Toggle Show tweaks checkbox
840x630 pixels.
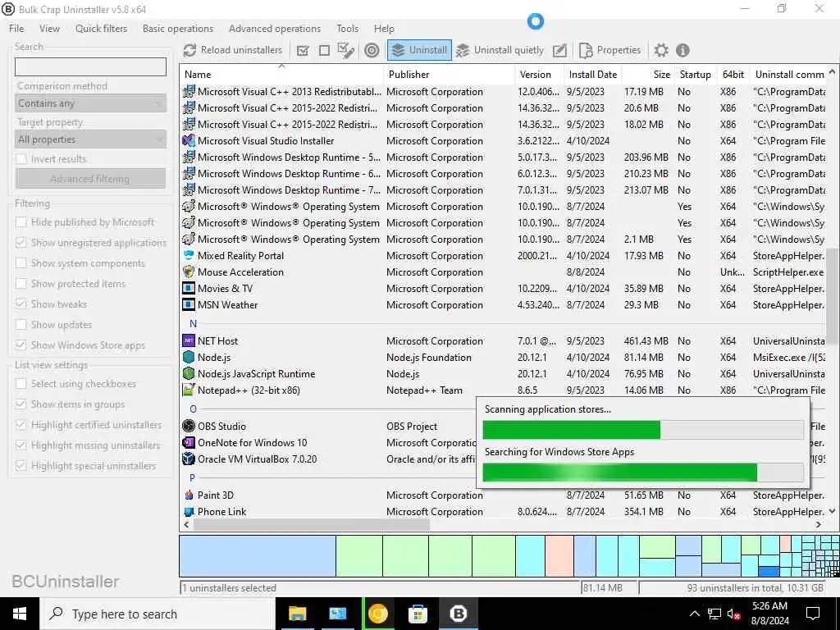(21, 304)
